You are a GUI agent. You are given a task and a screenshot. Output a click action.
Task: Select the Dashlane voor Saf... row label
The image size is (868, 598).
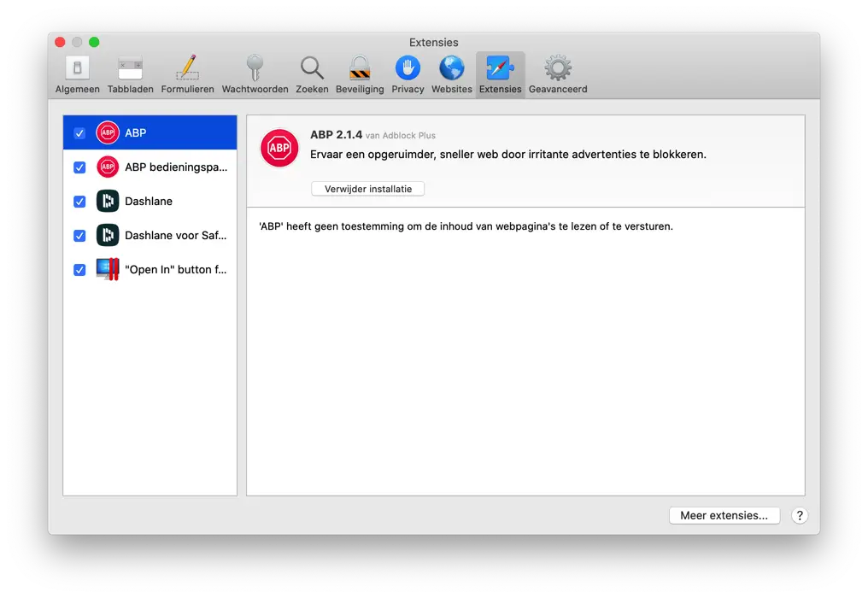pyautogui.click(x=175, y=235)
